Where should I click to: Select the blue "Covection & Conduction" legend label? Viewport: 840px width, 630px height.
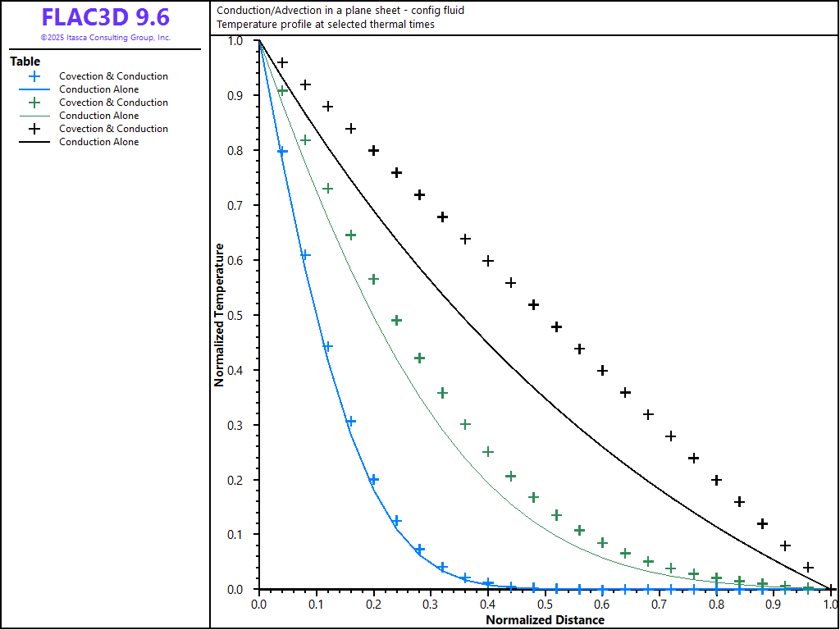pos(113,76)
